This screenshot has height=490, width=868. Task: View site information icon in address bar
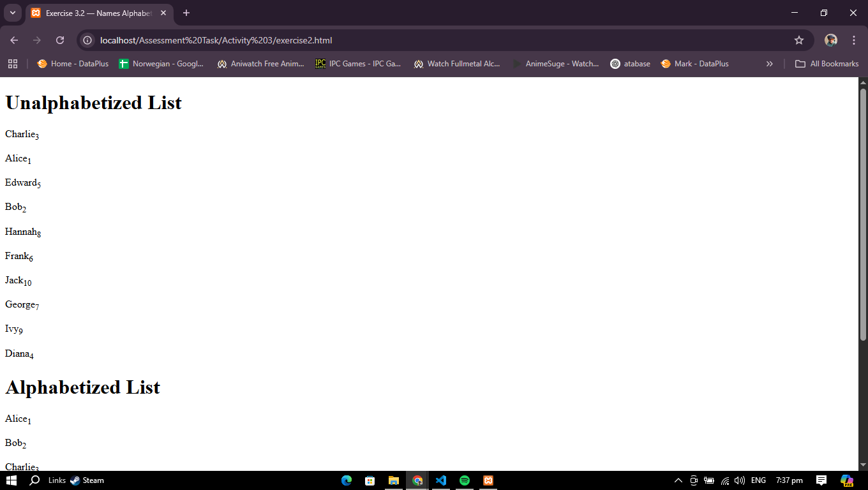click(x=88, y=40)
